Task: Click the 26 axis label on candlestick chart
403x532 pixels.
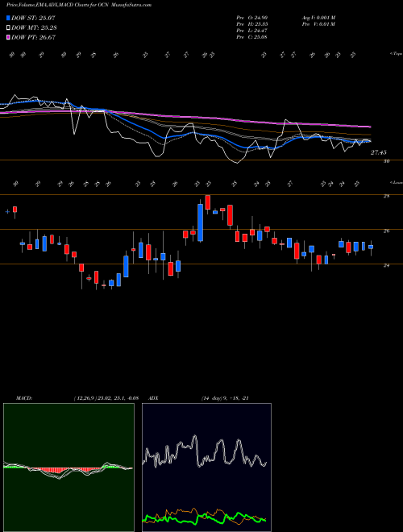Action: 386,231
